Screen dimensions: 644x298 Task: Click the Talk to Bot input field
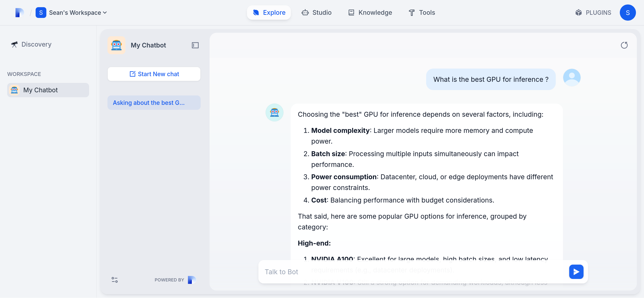(x=412, y=272)
